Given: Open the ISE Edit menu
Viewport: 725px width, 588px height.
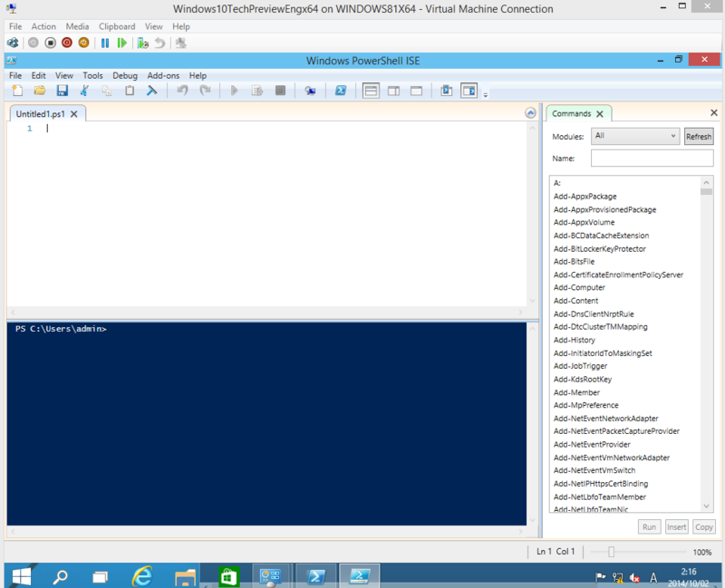Looking at the screenshot, I should click(x=38, y=75).
